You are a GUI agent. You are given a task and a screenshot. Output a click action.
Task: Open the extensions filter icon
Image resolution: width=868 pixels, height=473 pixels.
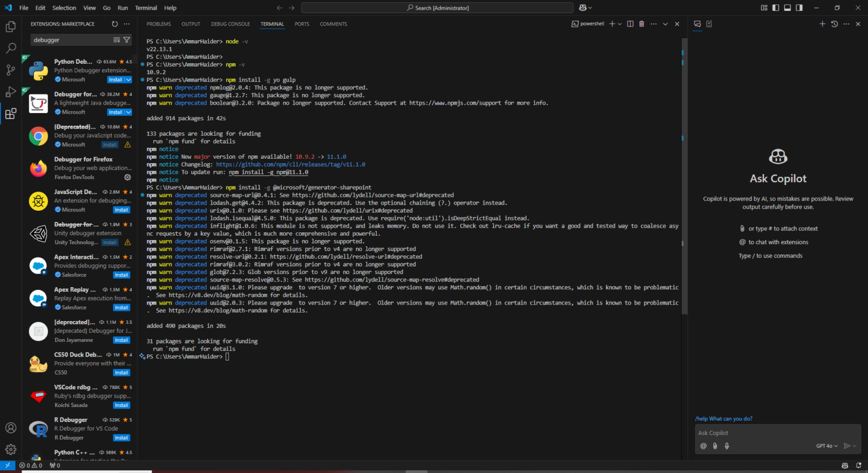tap(127, 40)
